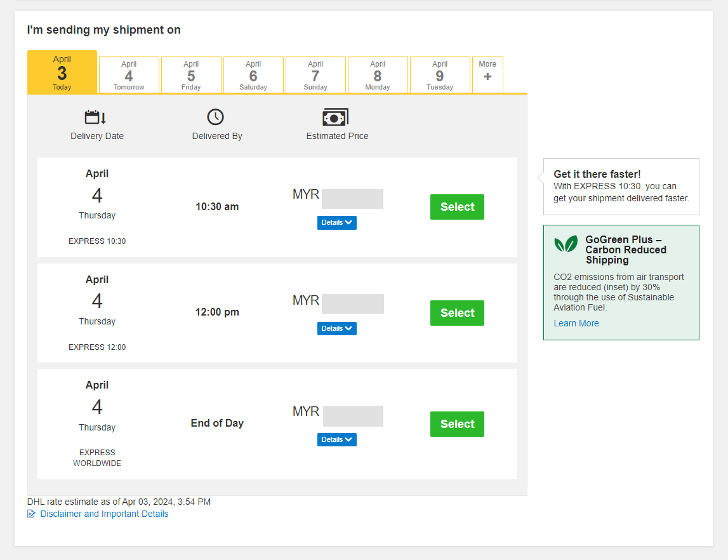Choose the April 5 Friday tab
The height and width of the screenshot is (560, 728).
click(191, 75)
